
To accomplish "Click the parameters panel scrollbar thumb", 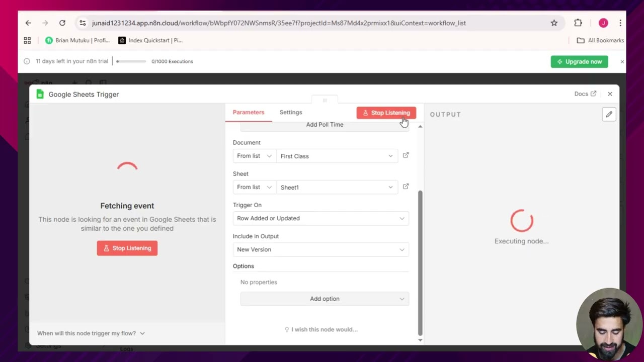I will (x=420, y=263).
